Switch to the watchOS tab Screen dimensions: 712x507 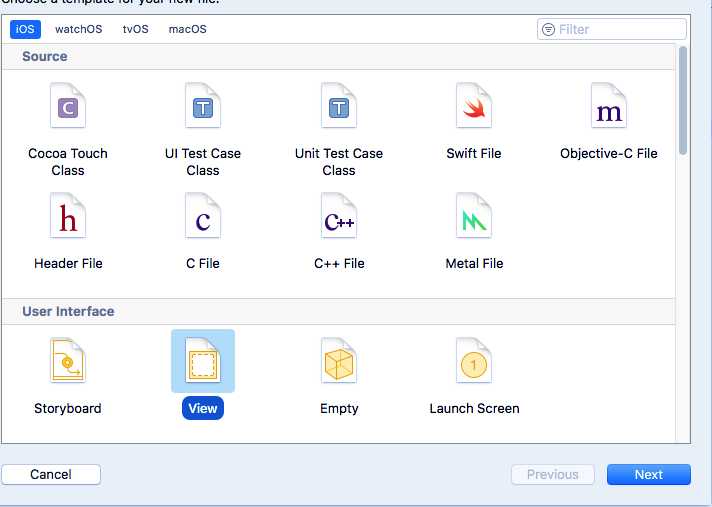[x=79, y=29]
